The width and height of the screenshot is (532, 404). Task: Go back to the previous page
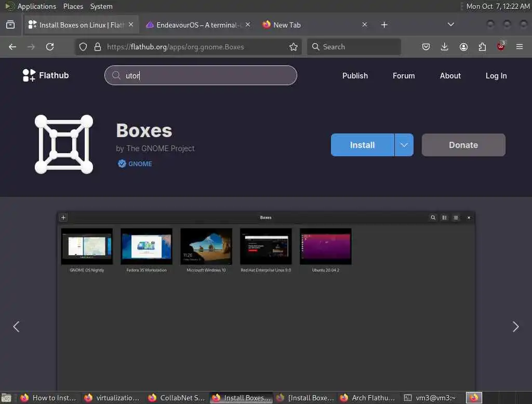point(12,47)
